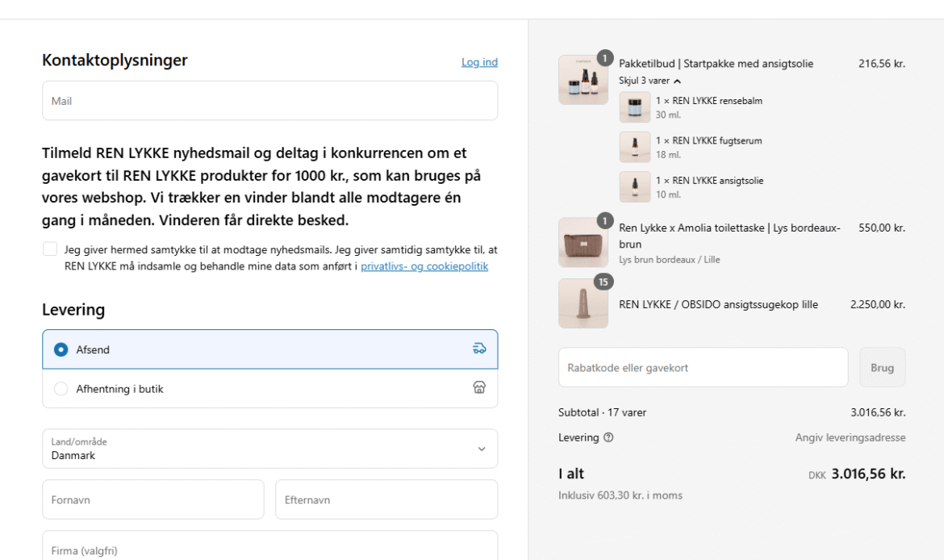Image resolution: width=944 pixels, height=560 pixels.
Task: Click the Kontaktoplysninger heading
Action: (x=115, y=61)
